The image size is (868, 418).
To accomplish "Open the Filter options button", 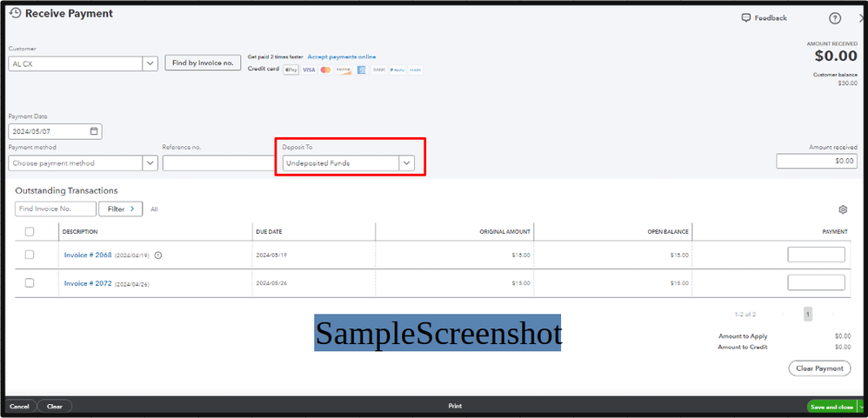I will pos(120,209).
